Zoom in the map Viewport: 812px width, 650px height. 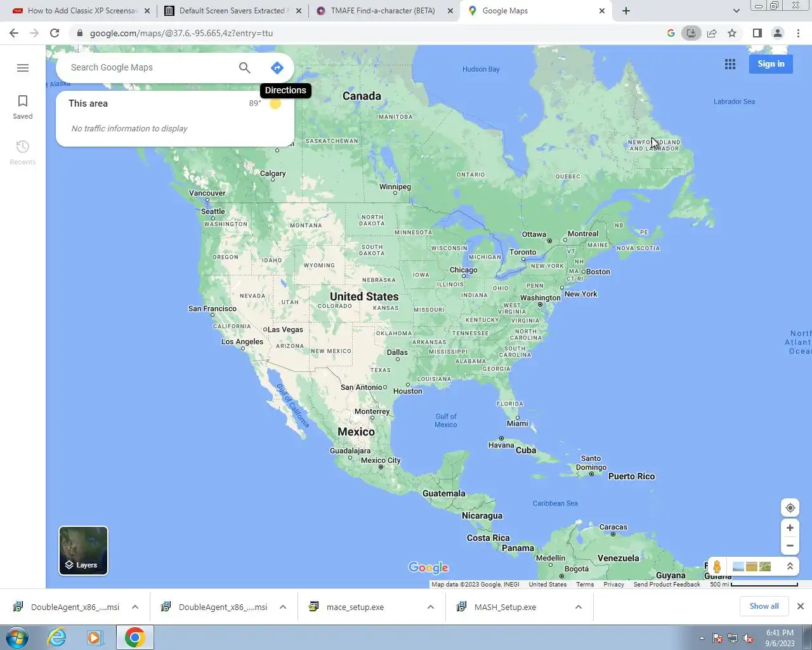pyautogui.click(x=790, y=528)
